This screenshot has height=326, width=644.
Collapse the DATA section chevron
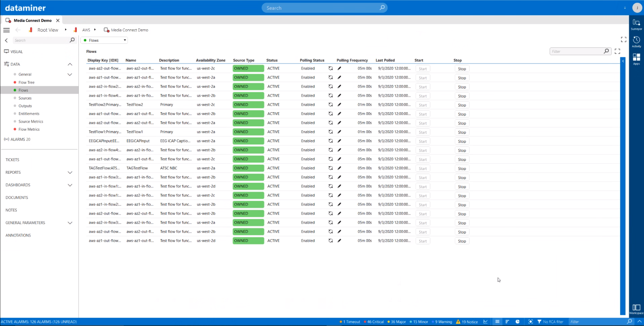point(70,64)
